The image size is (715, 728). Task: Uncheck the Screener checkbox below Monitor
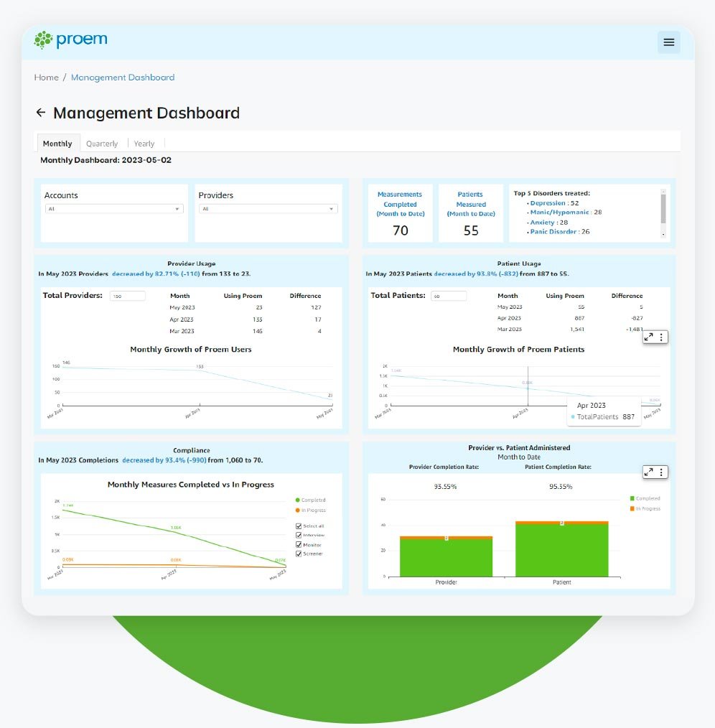point(299,554)
